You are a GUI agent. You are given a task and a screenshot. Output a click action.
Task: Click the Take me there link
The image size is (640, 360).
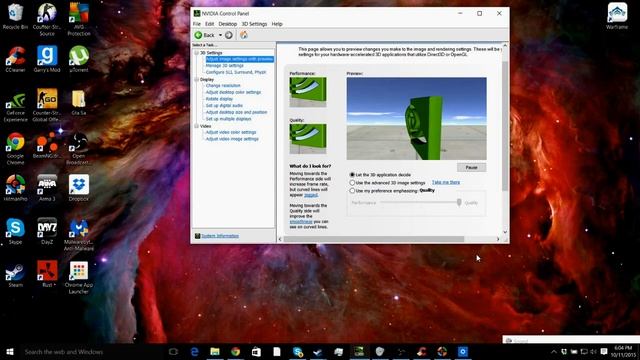(446, 182)
